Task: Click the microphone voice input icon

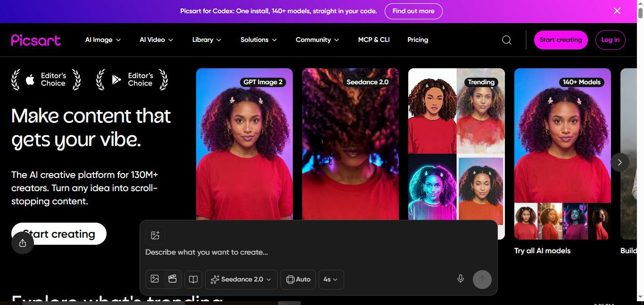Action: (x=461, y=279)
